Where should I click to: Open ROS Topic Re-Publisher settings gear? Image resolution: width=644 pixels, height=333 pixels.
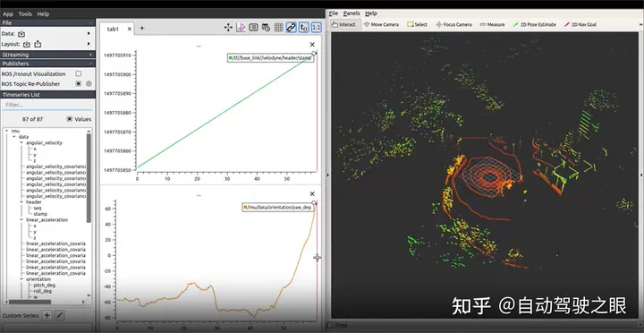89,84
